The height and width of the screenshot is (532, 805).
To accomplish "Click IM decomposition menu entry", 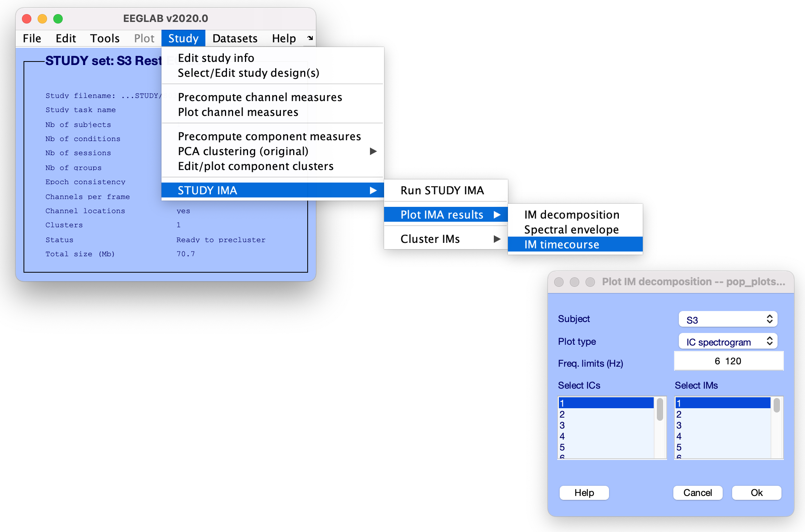I will 571,215.
